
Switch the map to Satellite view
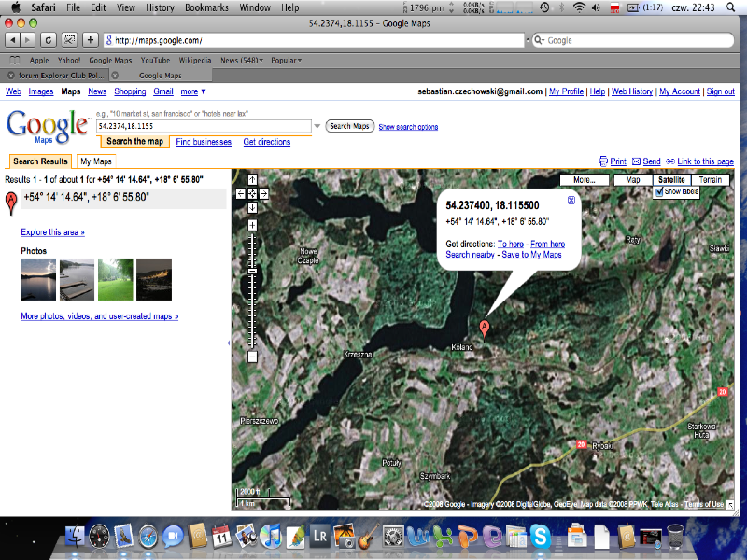[669, 179]
